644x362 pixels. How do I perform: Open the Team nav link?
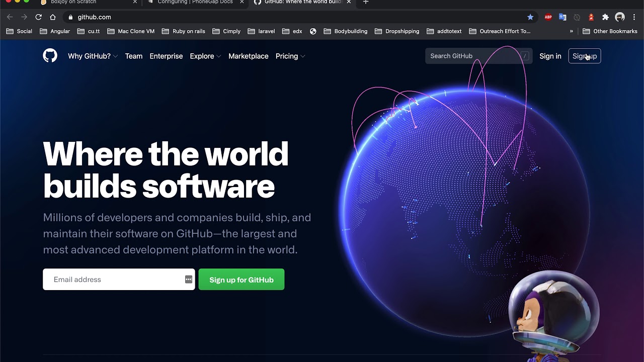(134, 56)
